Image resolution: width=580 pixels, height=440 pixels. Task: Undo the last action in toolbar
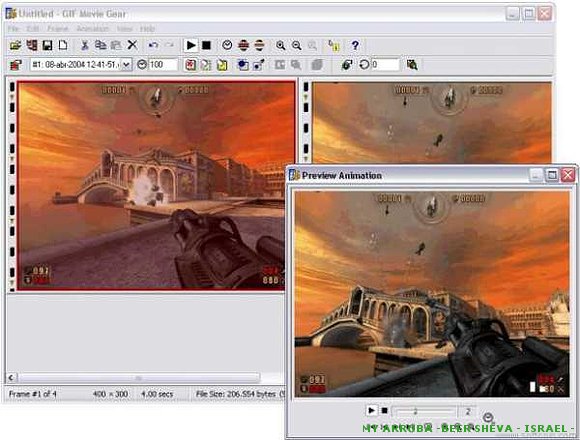153,45
